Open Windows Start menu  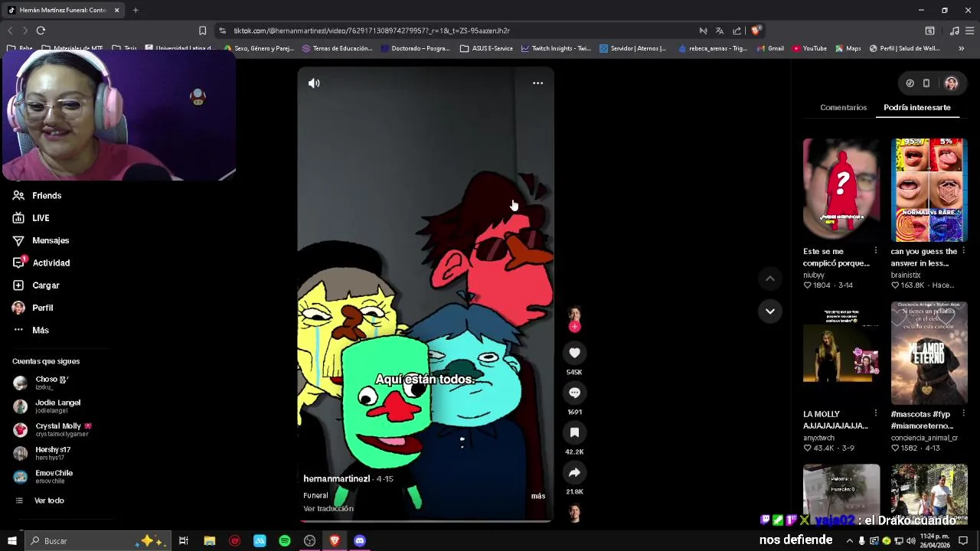11,541
